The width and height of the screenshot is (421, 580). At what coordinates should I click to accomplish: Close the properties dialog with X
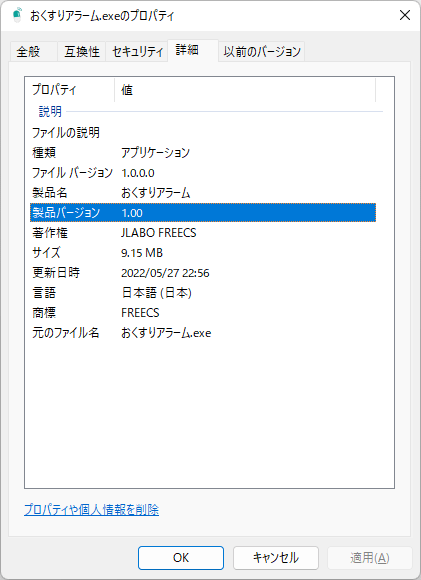[405, 15]
